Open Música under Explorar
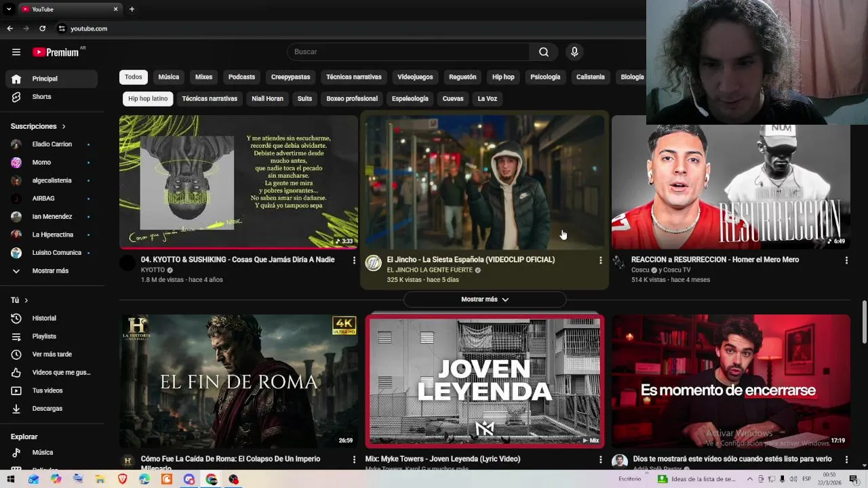This screenshot has width=868, height=488. pyautogui.click(x=52, y=452)
